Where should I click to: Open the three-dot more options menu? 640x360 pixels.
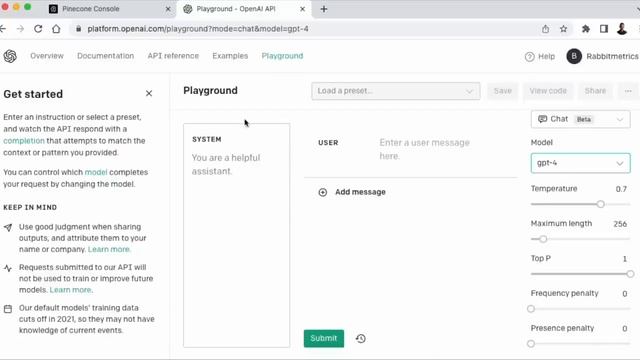(x=628, y=91)
